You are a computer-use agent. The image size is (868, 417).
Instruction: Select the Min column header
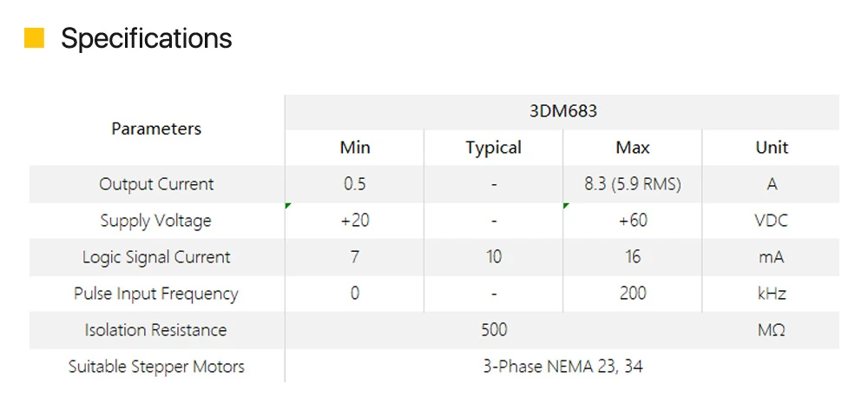(x=355, y=148)
